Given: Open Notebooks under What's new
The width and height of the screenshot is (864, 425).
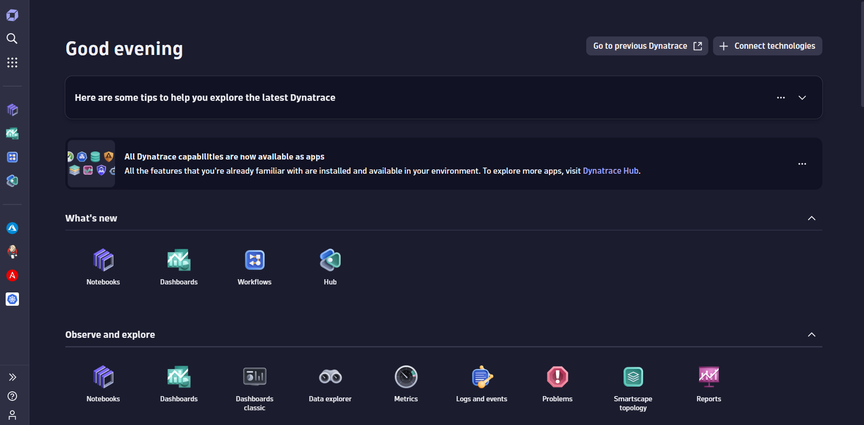Looking at the screenshot, I should (103, 267).
